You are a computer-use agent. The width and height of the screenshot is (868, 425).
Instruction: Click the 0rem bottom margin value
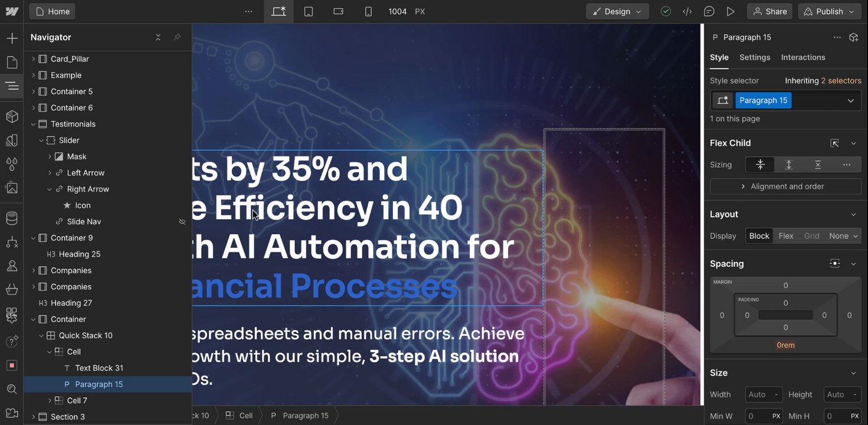tap(785, 345)
